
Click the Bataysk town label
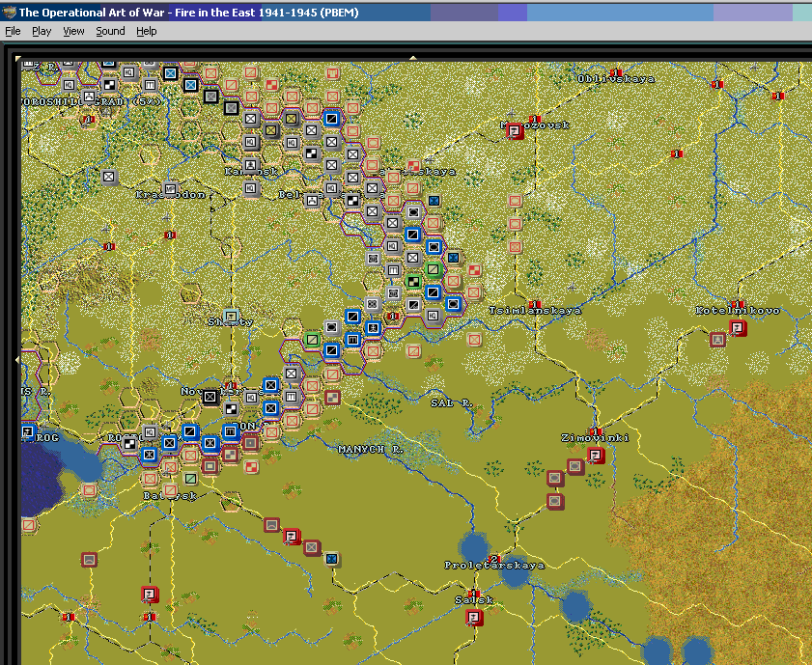(170, 496)
